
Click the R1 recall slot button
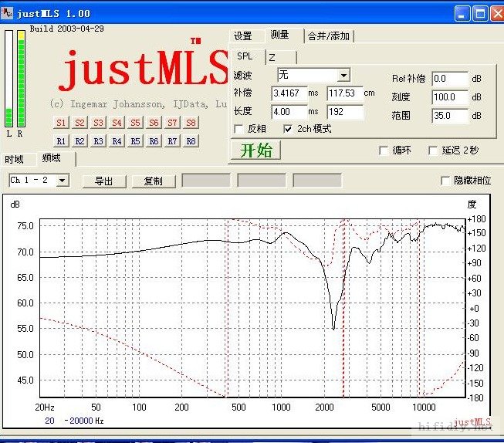61,141
